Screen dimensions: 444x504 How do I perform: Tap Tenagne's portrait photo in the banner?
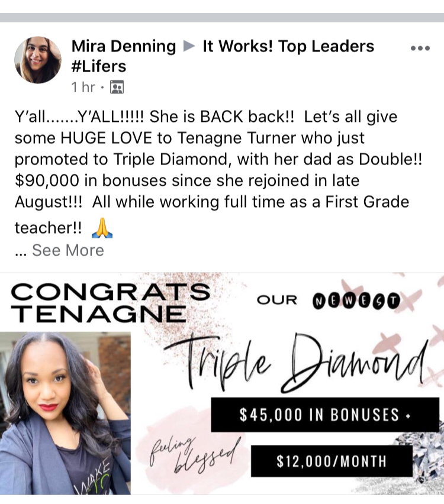65,413
